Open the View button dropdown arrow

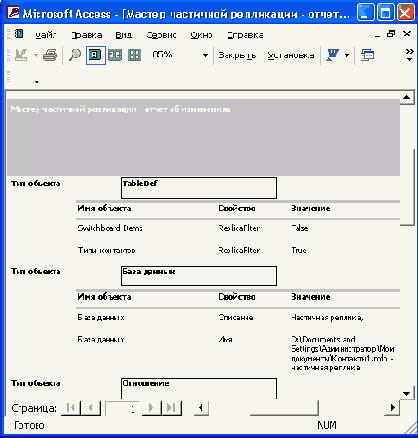36,55
